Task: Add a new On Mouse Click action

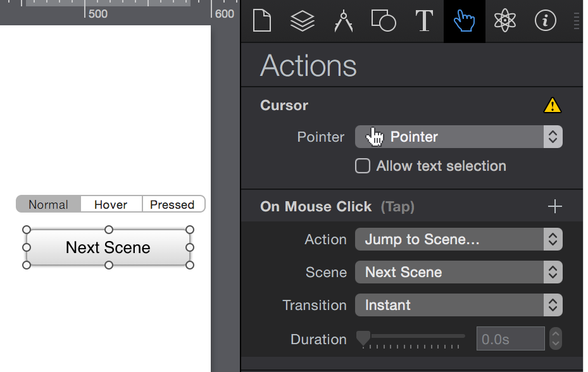Action: [554, 206]
